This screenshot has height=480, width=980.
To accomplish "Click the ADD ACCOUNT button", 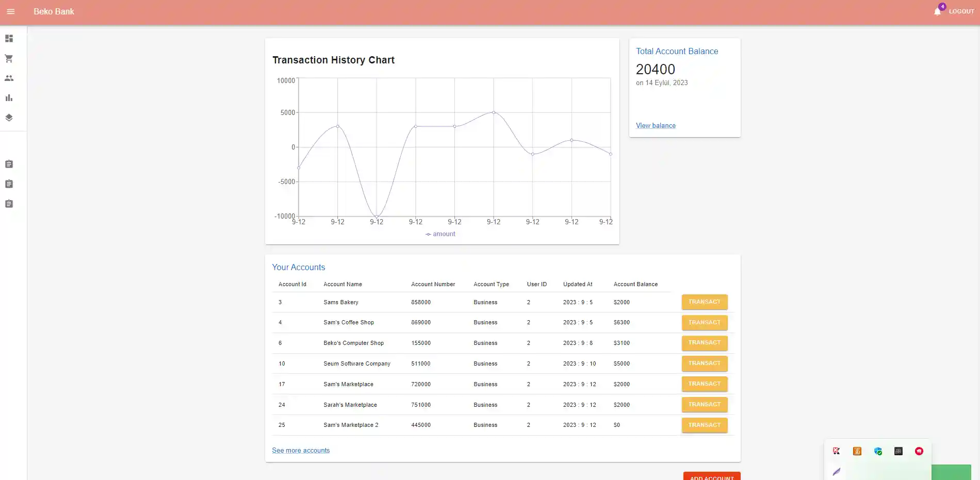I will click(x=712, y=476).
